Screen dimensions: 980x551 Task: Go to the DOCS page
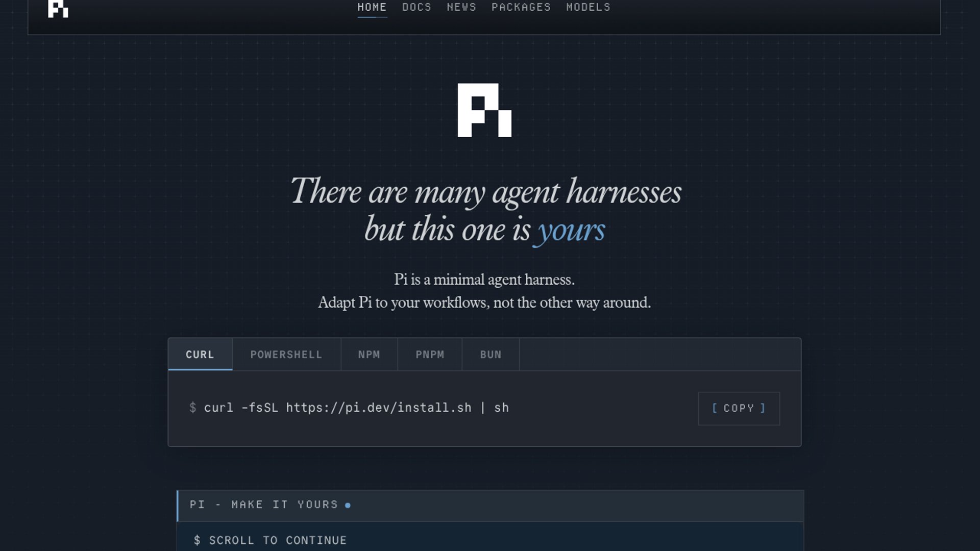[416, 8]
